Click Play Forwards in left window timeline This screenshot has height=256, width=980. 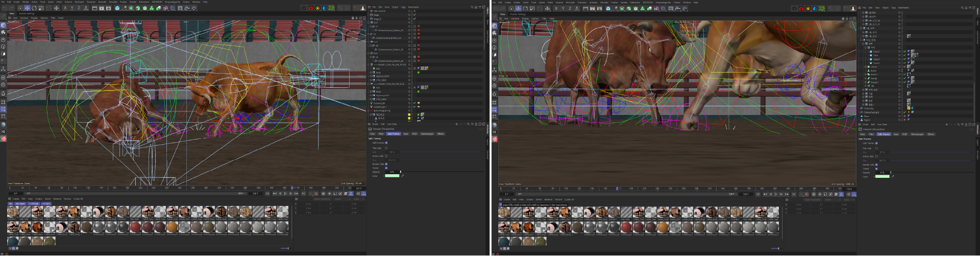(x=285, y=194)
